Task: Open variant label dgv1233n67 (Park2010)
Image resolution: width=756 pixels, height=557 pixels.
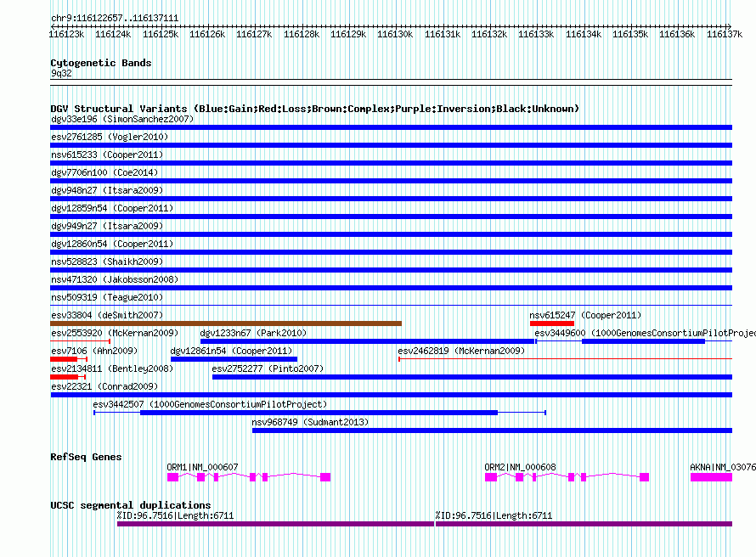Action: [x=253, y=333]
